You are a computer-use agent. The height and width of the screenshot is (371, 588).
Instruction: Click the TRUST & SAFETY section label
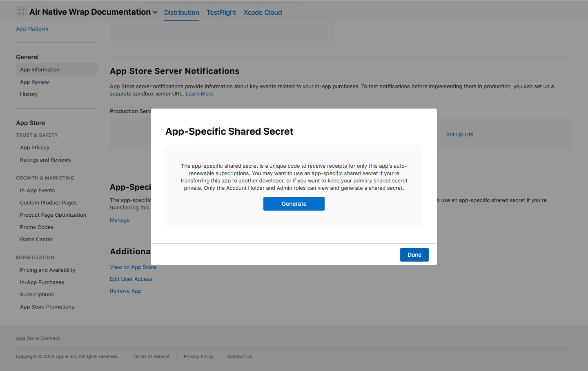click(x=37, y=135)
